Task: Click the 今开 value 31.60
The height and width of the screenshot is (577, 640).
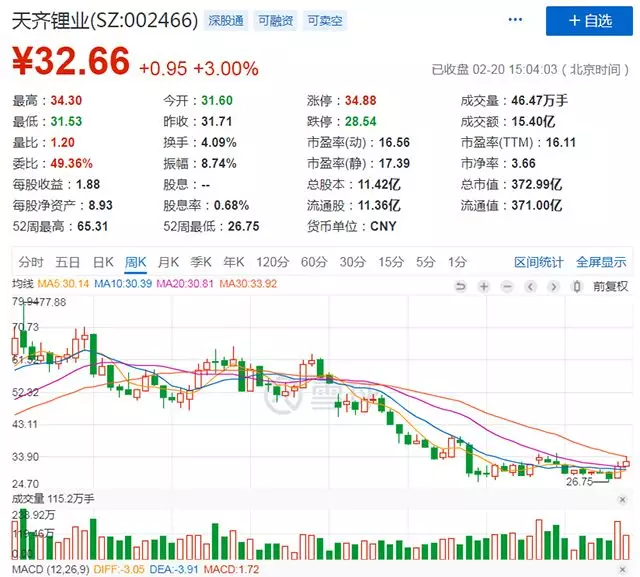Action: pyautogui.click(x=217, y=100)
